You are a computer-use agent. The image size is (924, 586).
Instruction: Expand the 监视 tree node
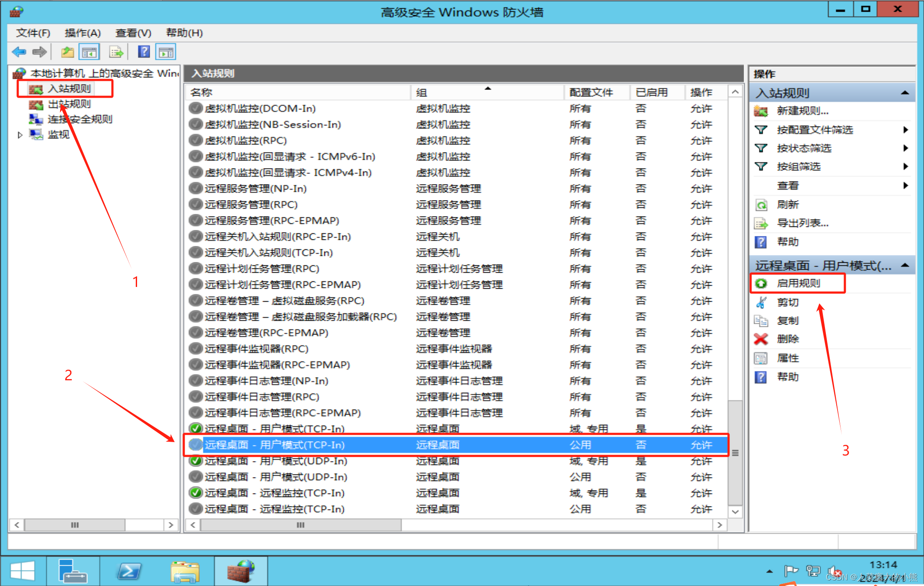[19, 135]
